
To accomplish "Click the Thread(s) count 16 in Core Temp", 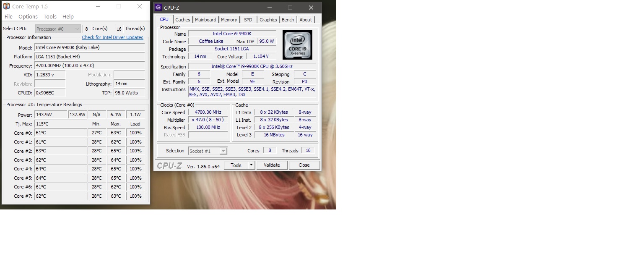I will pos(119,29).
